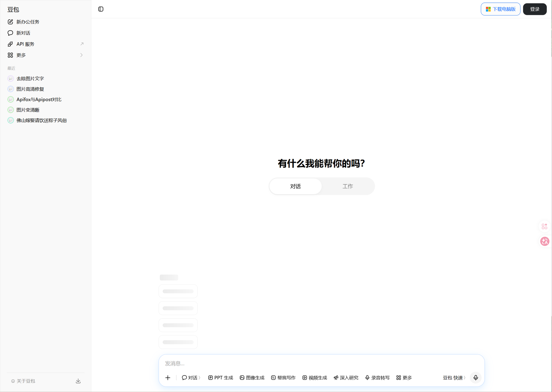Click the Windows logo on download button

click(x=488, y=9)
